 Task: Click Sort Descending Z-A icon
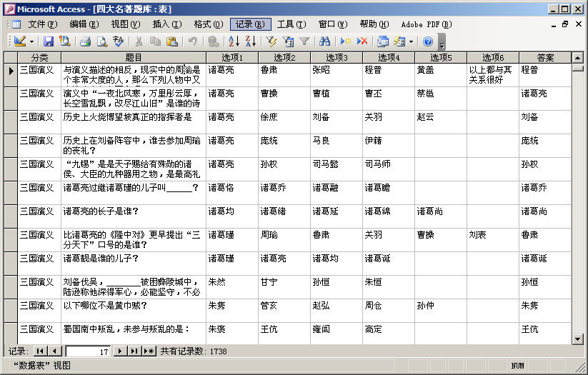click(x=251, y=41)
